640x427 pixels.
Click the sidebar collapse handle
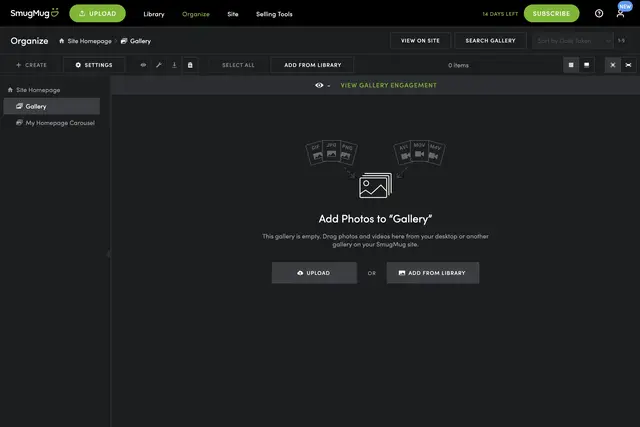(x=109, y=254)
